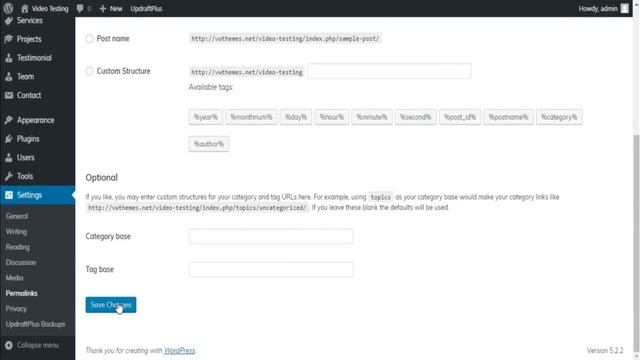Insert the %postname% tag
Image resolution: width=640 pixels, height=360 pixels.
tap(509, 117)
